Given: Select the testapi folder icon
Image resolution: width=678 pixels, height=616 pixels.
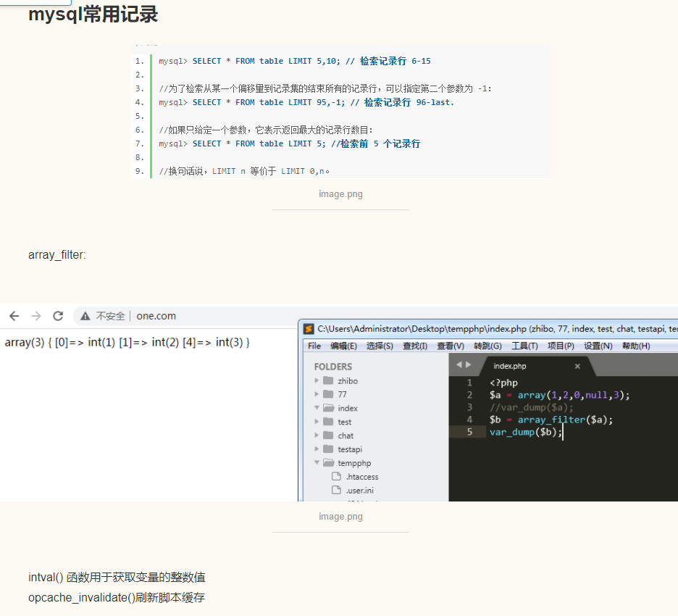Looking at the screenshot, I should (x=329, y=449).
